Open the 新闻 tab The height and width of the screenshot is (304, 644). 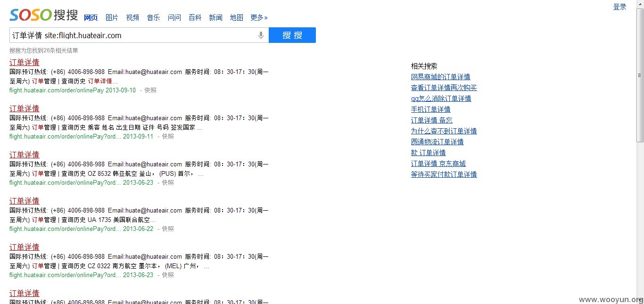pos(215,17)
